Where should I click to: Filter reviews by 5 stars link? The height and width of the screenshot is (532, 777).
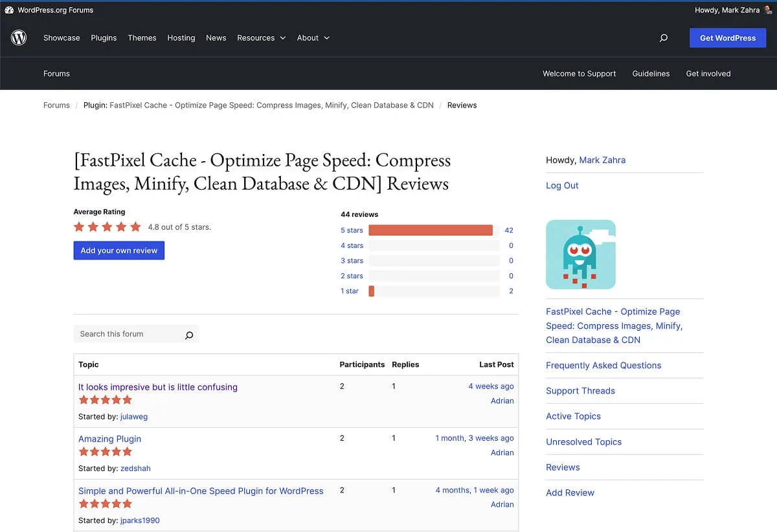tap(352, 230)
